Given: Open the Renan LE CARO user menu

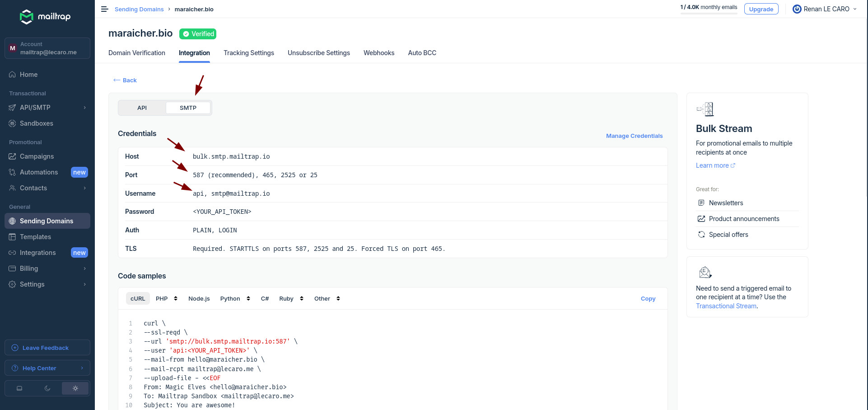Looking at the screenshot, I should (x=825, y=9).
